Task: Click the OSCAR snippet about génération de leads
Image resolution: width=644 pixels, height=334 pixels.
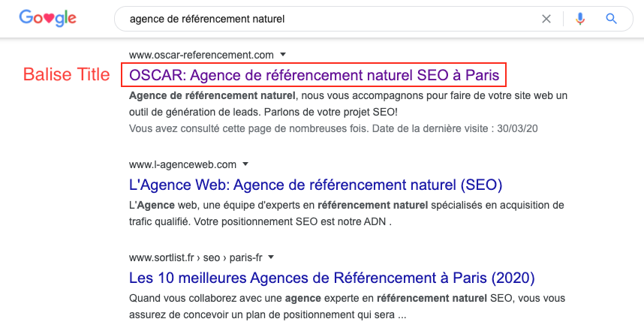Action: 348,104
